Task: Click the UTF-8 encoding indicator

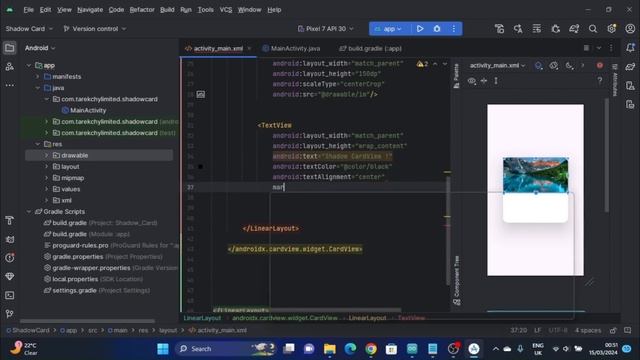Action: (558, 330)
